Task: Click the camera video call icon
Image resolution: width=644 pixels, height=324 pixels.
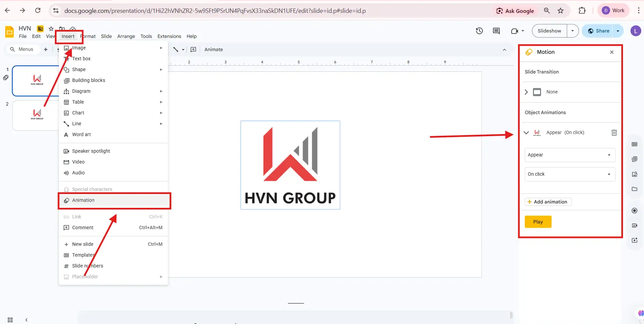Action: (514, 31)
